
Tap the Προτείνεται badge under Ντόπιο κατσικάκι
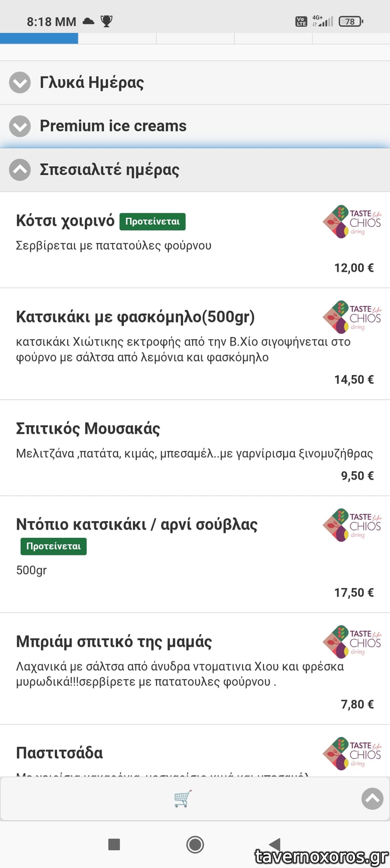click(x=53, y=546)
